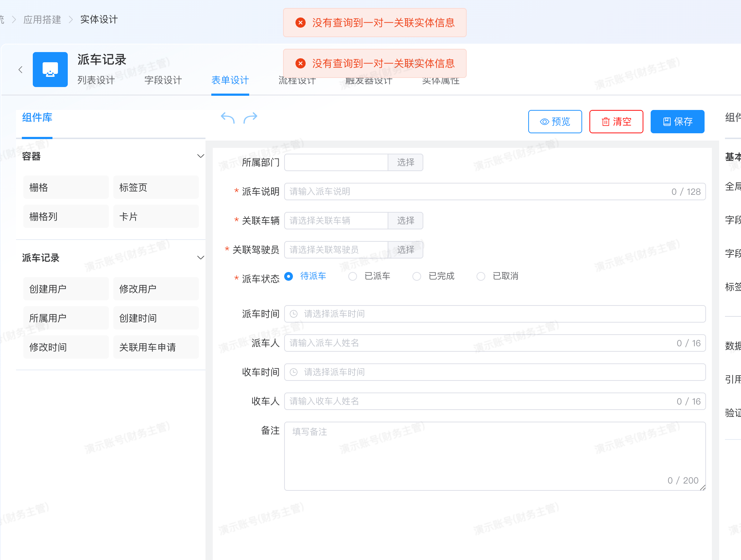Click the clock icon in 收车时间 field

coord(294,372)
